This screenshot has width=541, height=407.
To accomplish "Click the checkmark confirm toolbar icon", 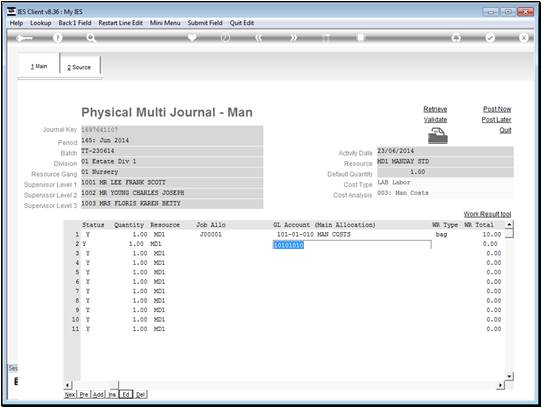I will [490, 38].
